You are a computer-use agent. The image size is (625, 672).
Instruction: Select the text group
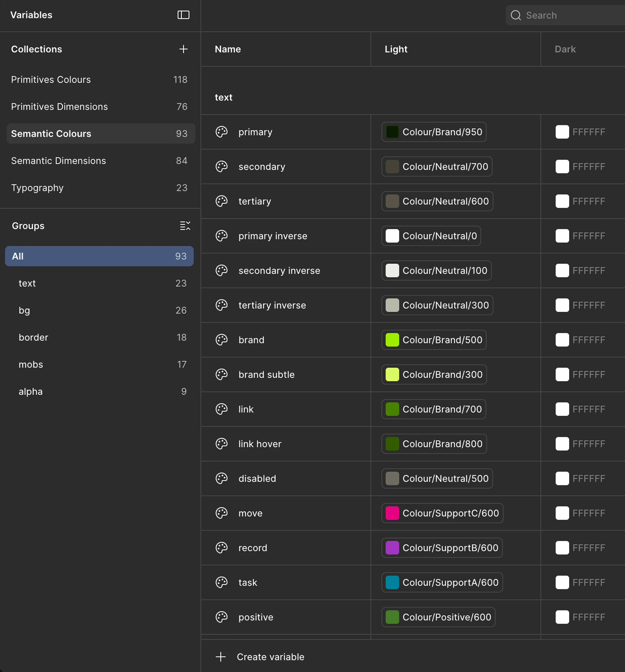(x=99, y=283)
